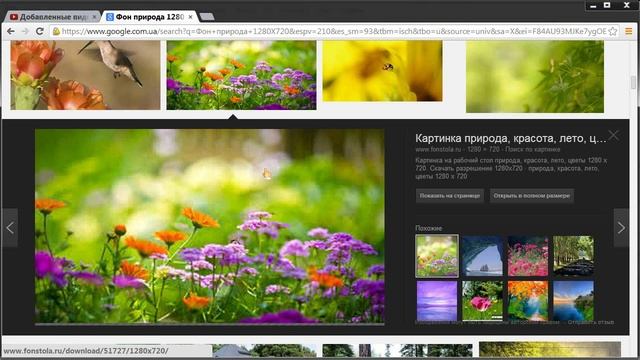Click the address bar URL field

pos(334,31)
